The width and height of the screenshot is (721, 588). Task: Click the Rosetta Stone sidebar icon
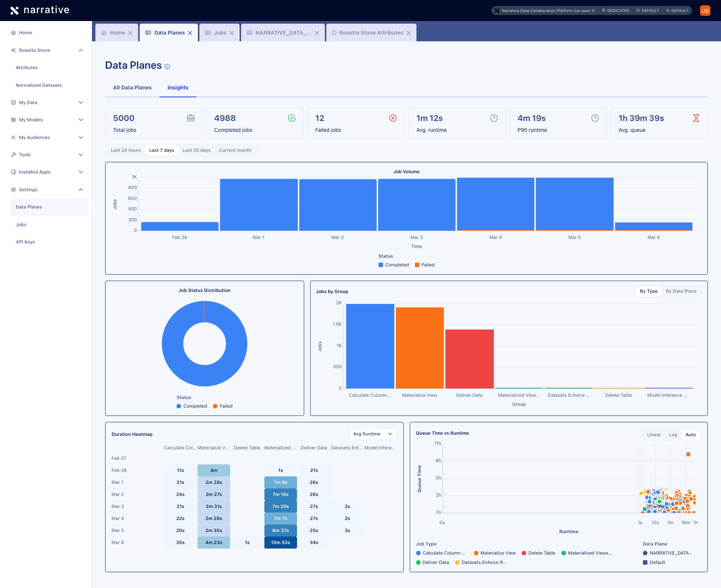(x=14, y=50)
